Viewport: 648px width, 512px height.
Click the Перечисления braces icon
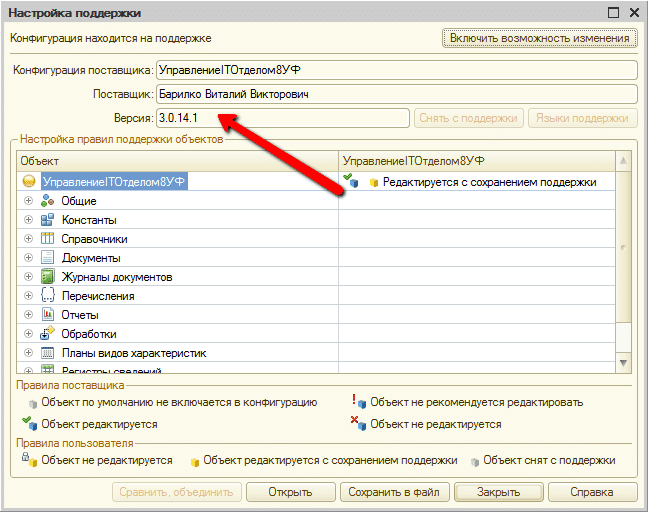[x=47, y=296]
